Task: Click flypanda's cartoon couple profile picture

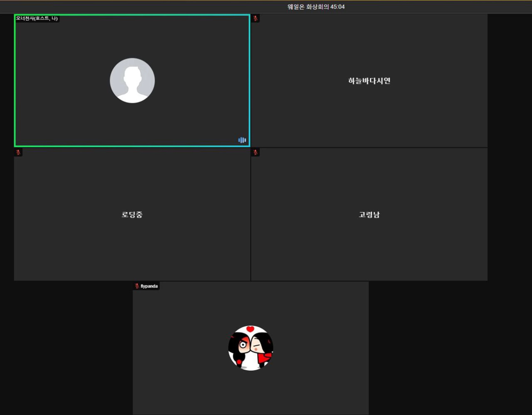Action: (x=250, y=348)
